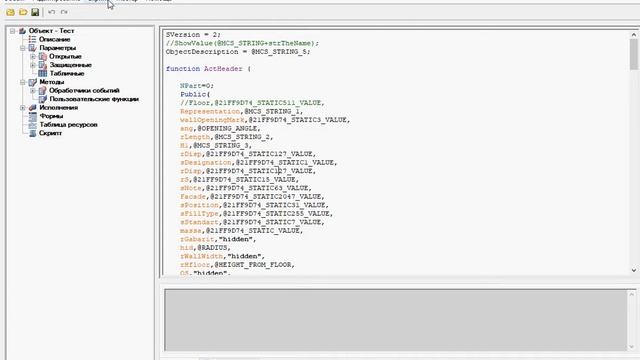Select the Объект - Тест root node icon
The image size is (640, 360).
[x=22, y=31]
